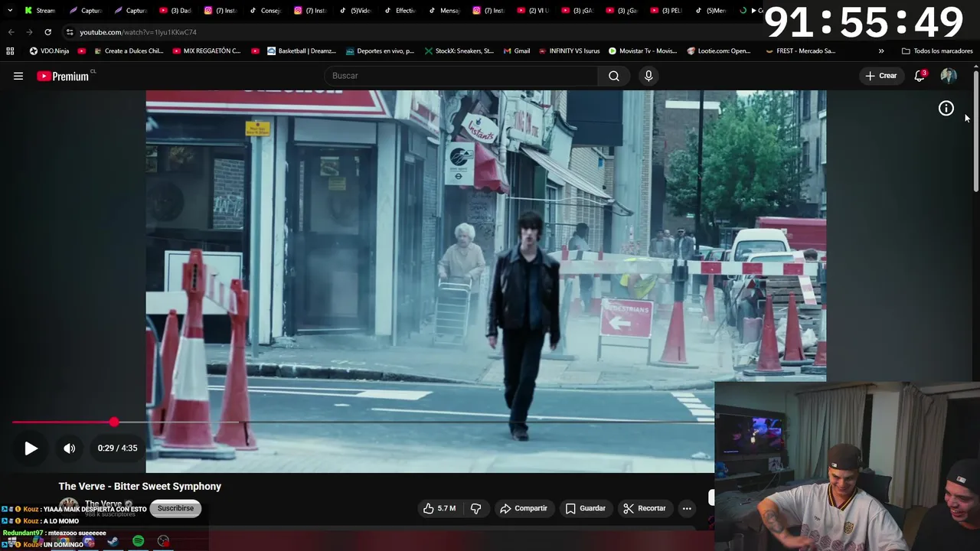Switch to the Effectiv TikTok tab
The image size is (980, 551).
pos(398,11)
